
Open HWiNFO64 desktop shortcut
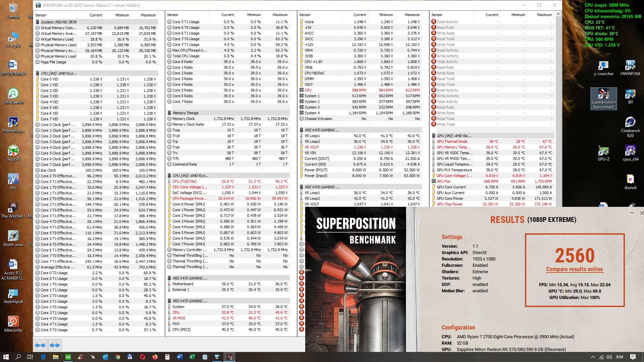(630, 68)
